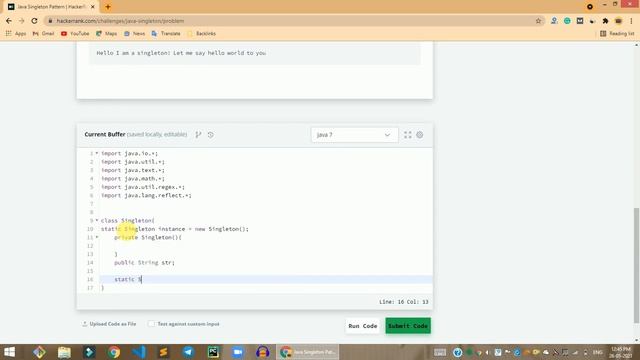Image resolution: width=640 pixels, height=360 pixels.
Task: Click the 'Line: 16 Col: 13' status text
Action: point(403,302)
